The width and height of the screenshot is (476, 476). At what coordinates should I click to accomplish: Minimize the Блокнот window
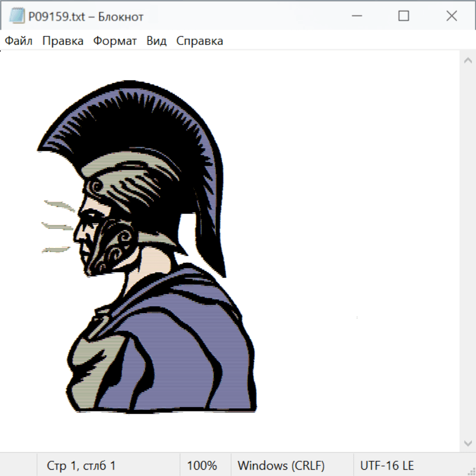[358, 16]
